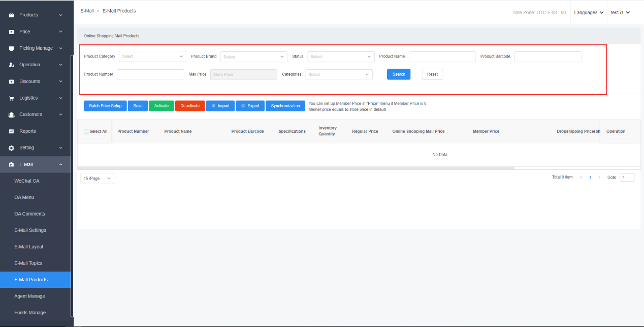This screenshot has height=327, width=644.
Task: Click the horizontal table scrollbar
Action: point(296,168)
